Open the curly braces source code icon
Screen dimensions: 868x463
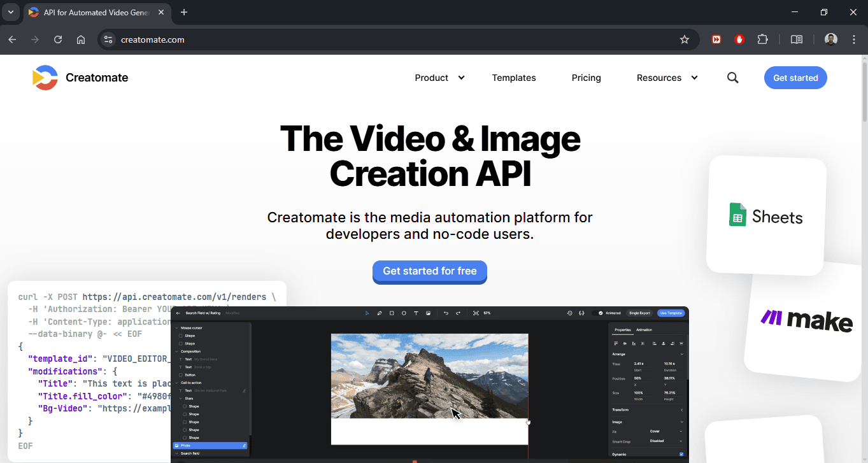click(581, 313)
